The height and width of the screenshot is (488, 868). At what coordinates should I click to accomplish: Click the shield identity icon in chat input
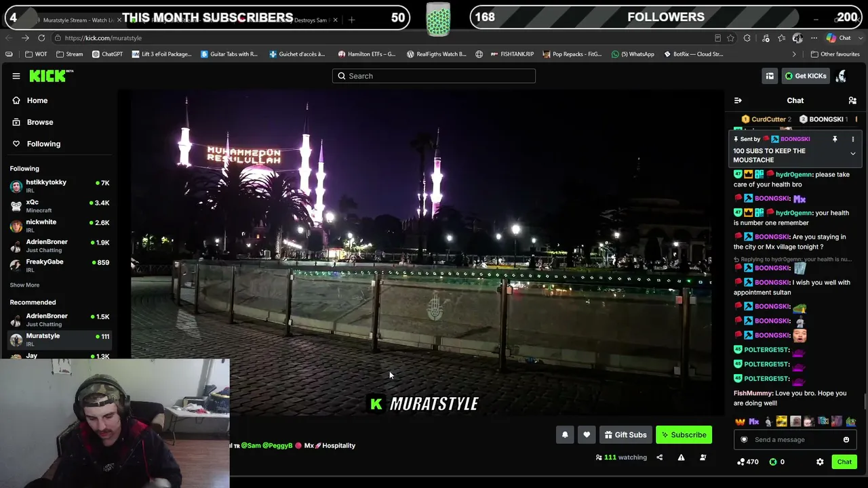click(x=744, y=440)
